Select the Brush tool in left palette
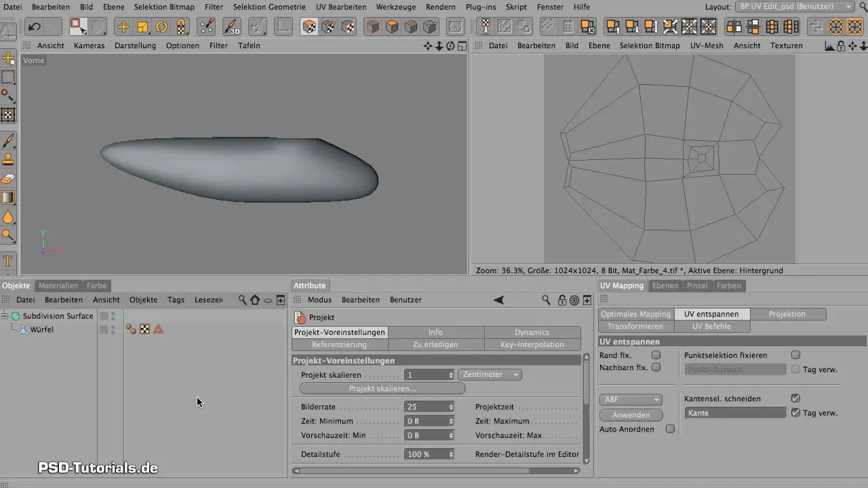 click(x=9, y=141)
